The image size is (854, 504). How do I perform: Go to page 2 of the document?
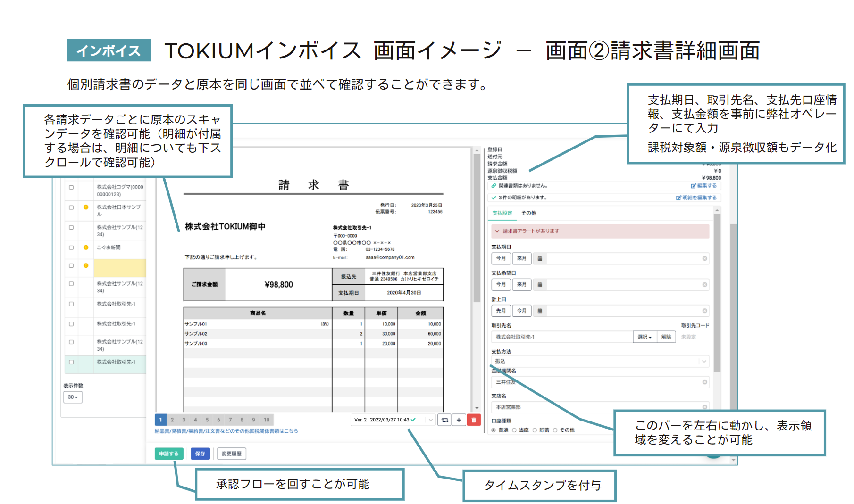[172, 420]
